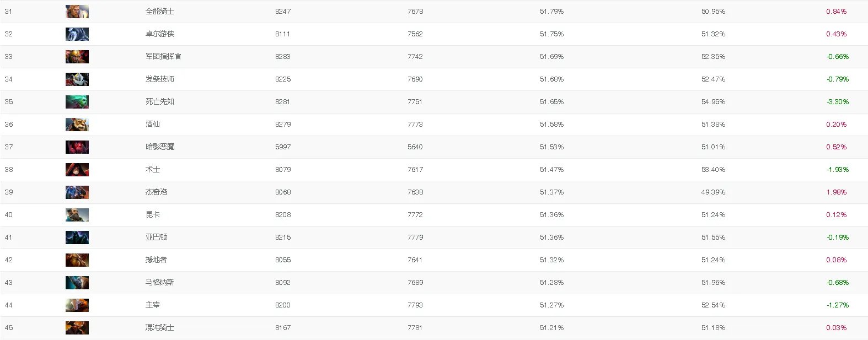Click the red 1.98% change value
868x340 pixels.
(837, 192)
